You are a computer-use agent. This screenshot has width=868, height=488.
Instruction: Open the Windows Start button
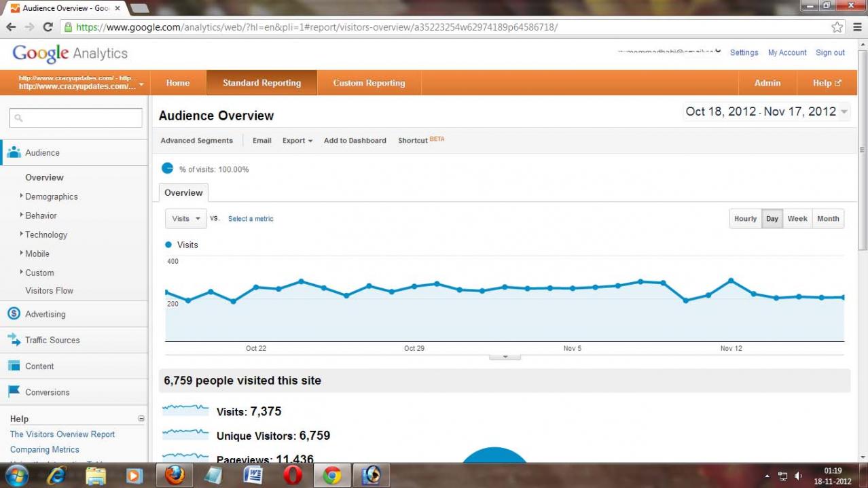coord(16,475)
